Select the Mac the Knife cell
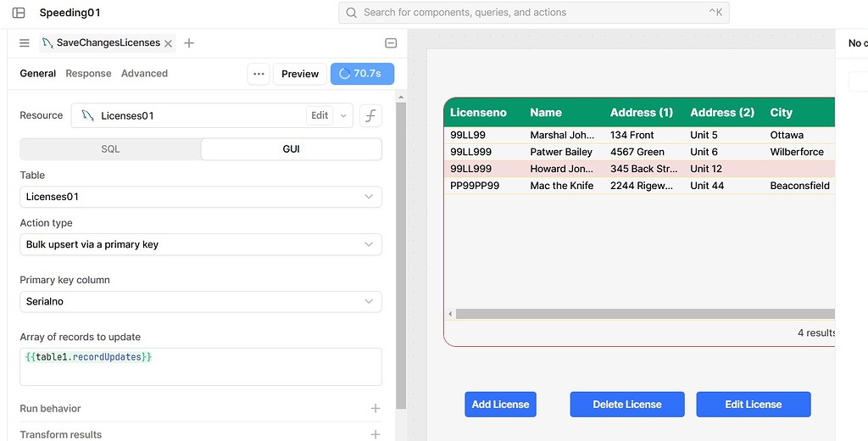The width and height of the screenshot is (868, 441). click(x=562, y=186)
